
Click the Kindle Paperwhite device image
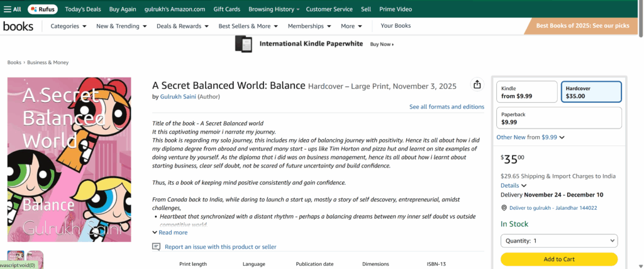(x=243, y=44)
